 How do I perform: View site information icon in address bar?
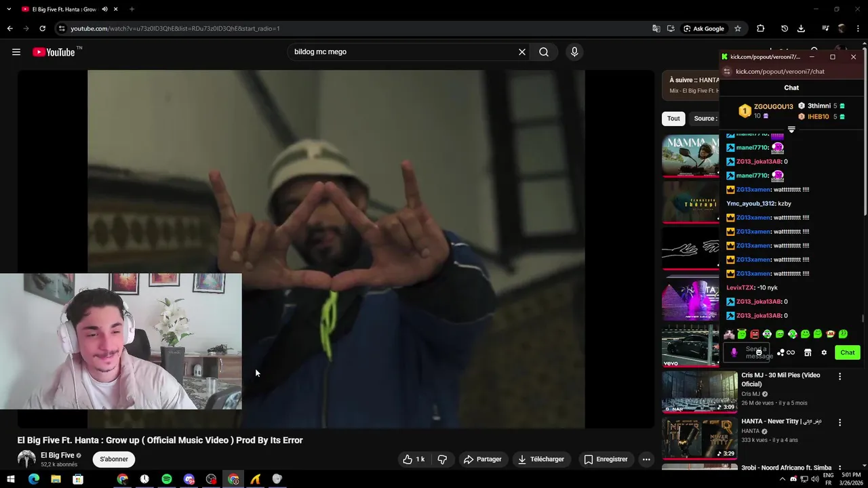coord(62,28)
